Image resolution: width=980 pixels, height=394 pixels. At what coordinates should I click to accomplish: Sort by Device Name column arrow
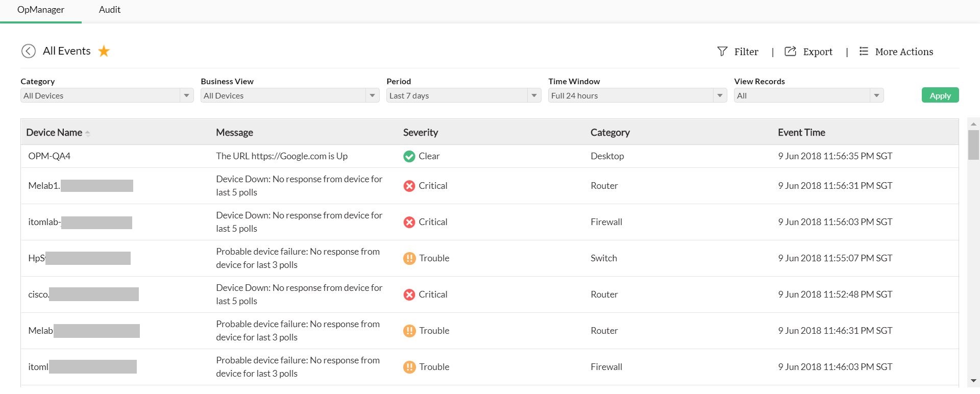tap(88, 133)
